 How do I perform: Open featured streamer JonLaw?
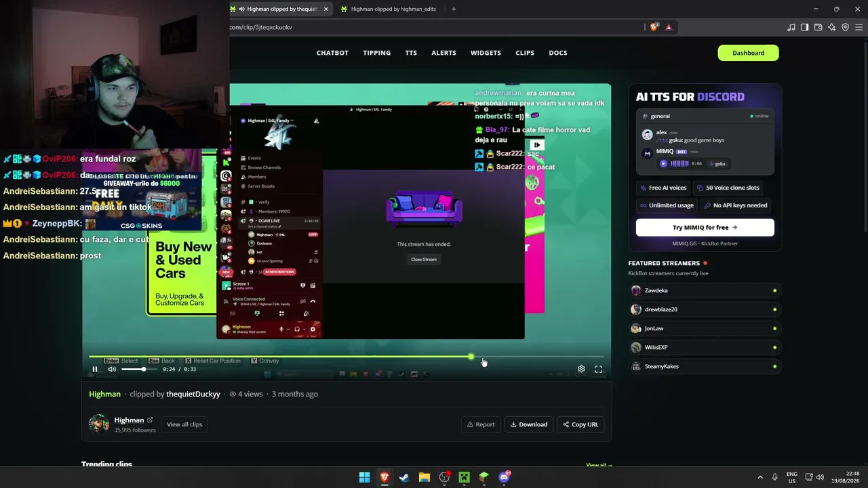pyautogui.click(x=705, y=328)
